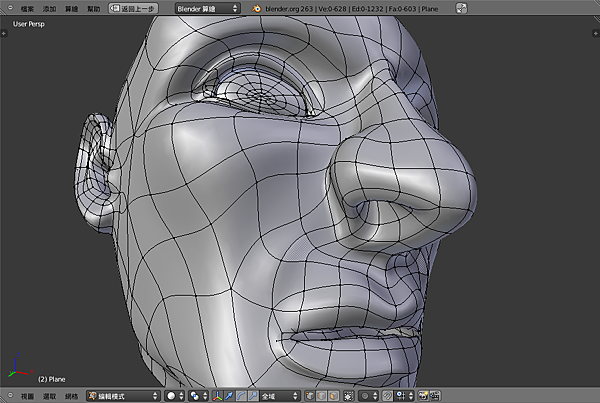Open the viewport shading sphere dropdown

click(x=175, y=396)
